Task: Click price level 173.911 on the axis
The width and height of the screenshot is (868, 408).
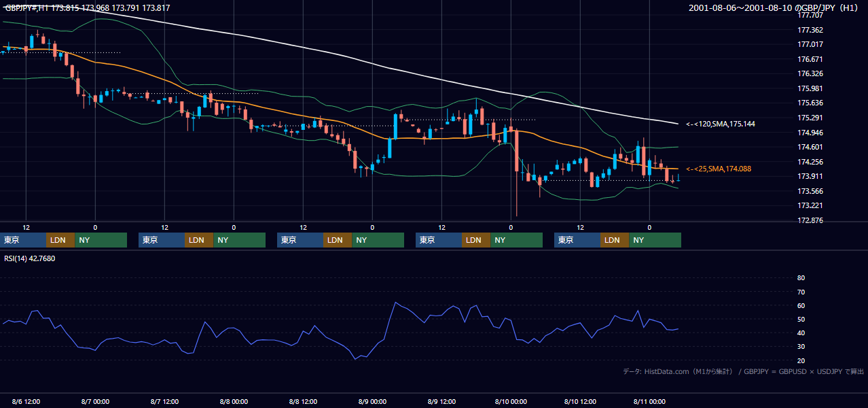Action: point(810,176)
